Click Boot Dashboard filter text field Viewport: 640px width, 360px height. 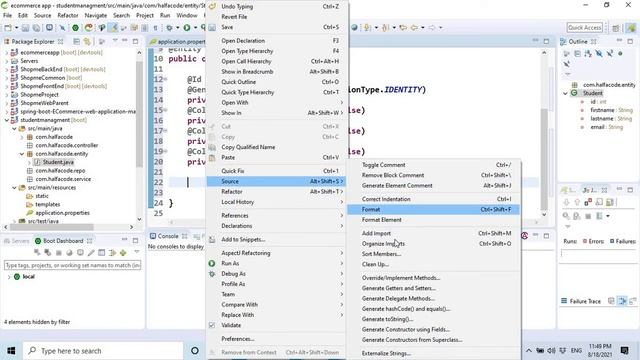click(x=72, y=265)
